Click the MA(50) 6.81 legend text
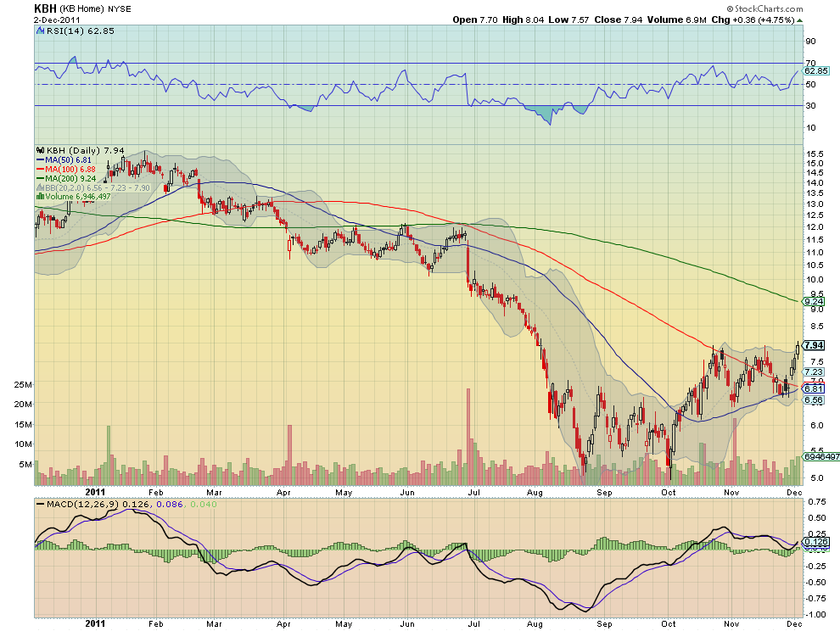Viewport: 840px width, 631px height. (x=69, y=160)
